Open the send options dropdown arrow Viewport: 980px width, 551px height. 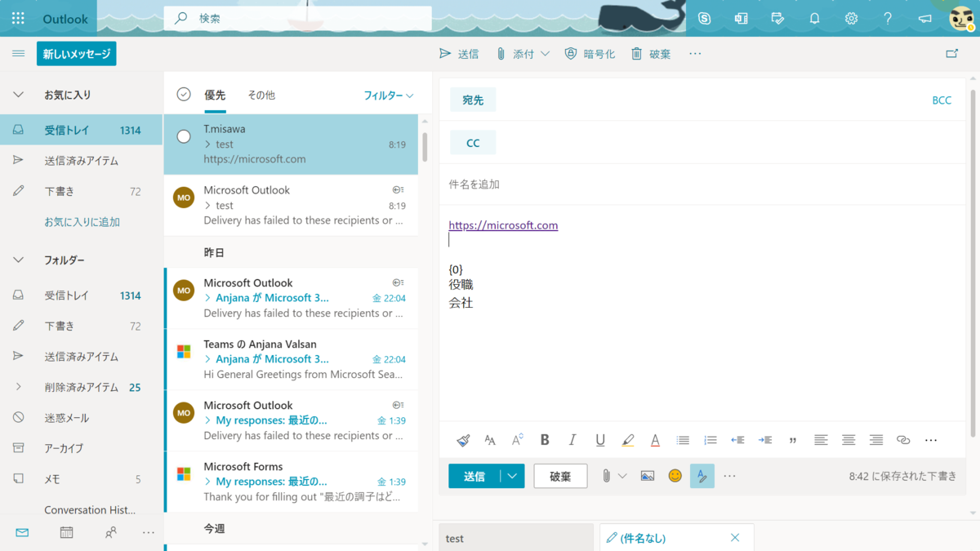513,476
